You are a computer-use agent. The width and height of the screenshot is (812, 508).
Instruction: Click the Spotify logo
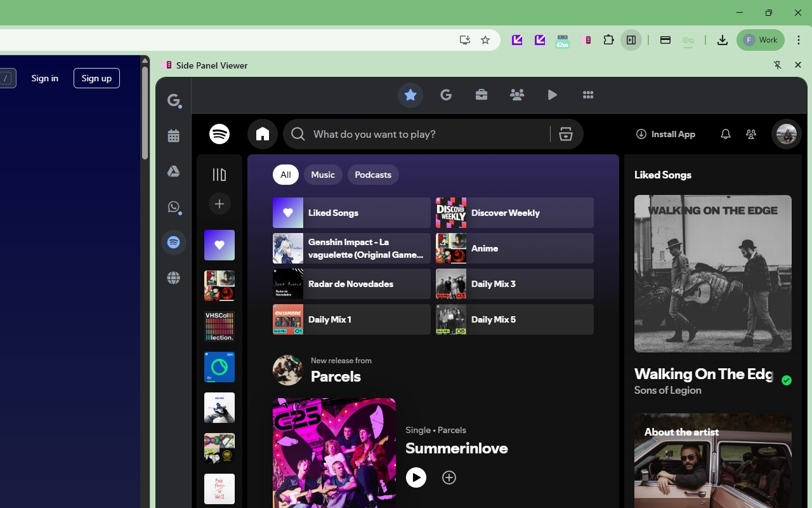tap(219, 134)
